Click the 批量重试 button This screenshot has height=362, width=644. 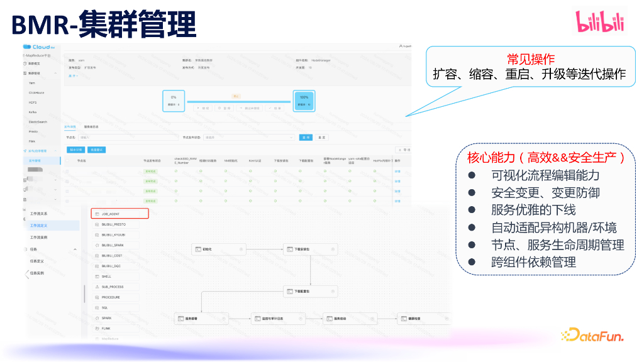(x=96, y=150)
